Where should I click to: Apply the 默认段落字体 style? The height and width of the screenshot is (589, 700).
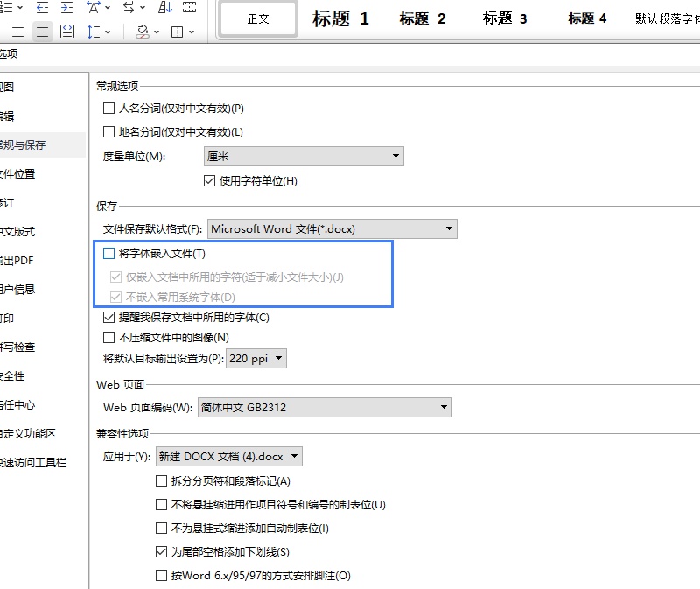pyautogui.click(x=668, y=18)
